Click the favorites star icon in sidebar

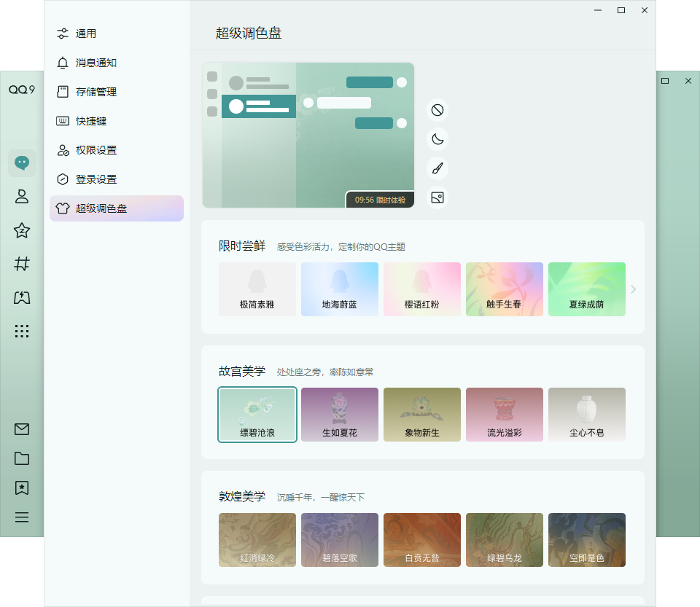(22, 230)
